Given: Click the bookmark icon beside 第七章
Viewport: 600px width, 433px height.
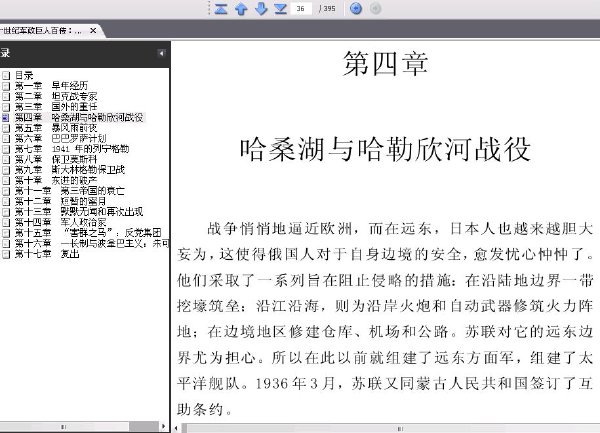Looking at the screenshot, I should click(5, 149).
